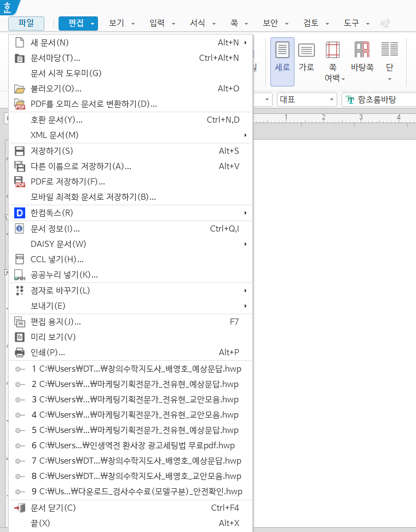416x532 pixels.
Task: Click the Hancom app logo icon
Action: point(8,8)
